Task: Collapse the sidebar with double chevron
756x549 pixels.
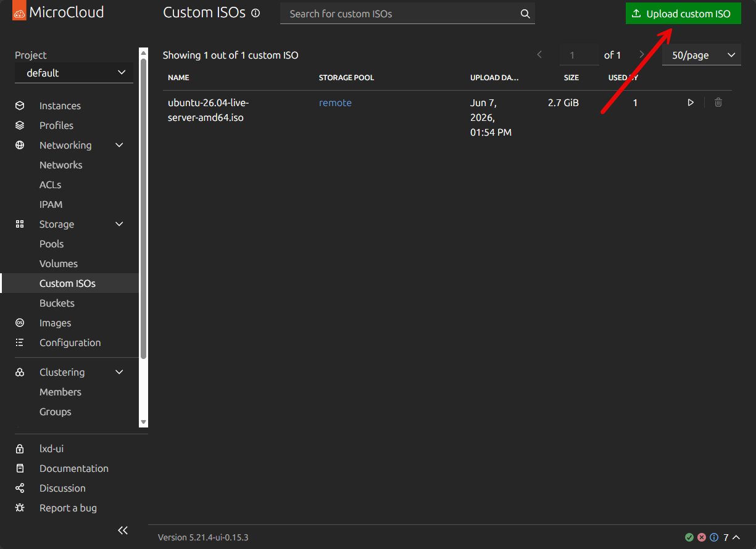Action: click(123, 530)
